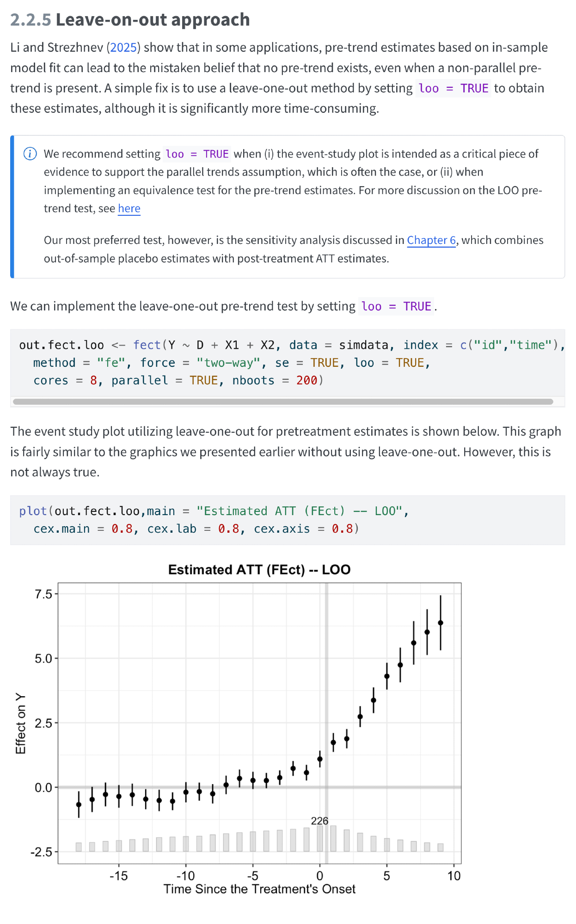576x924 pixels.
Task: Click the leftmost estimate point on plot
Action: 79,805
